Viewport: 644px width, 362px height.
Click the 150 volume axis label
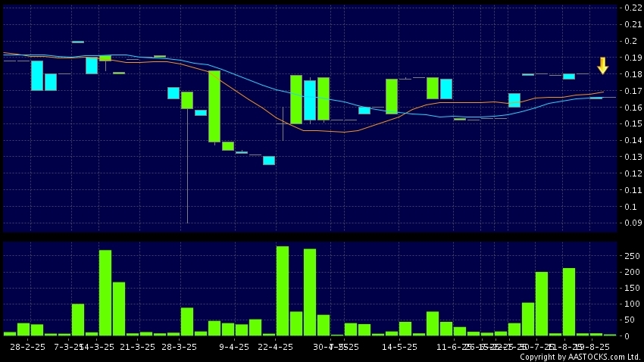pyautogui.click(x=632, y=288)
